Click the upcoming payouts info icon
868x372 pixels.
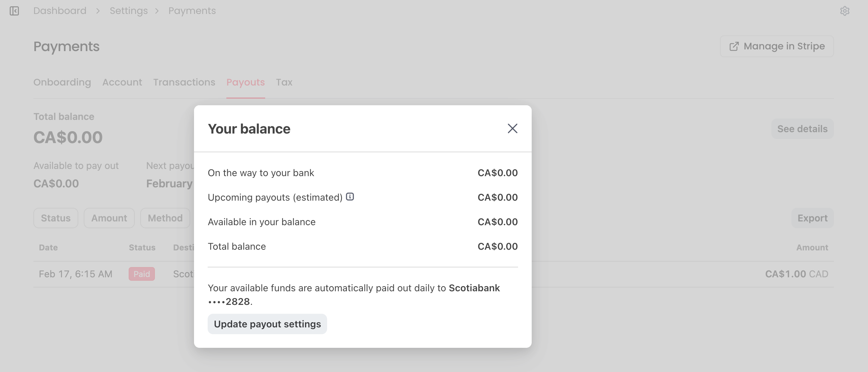(x=350, y=197)
